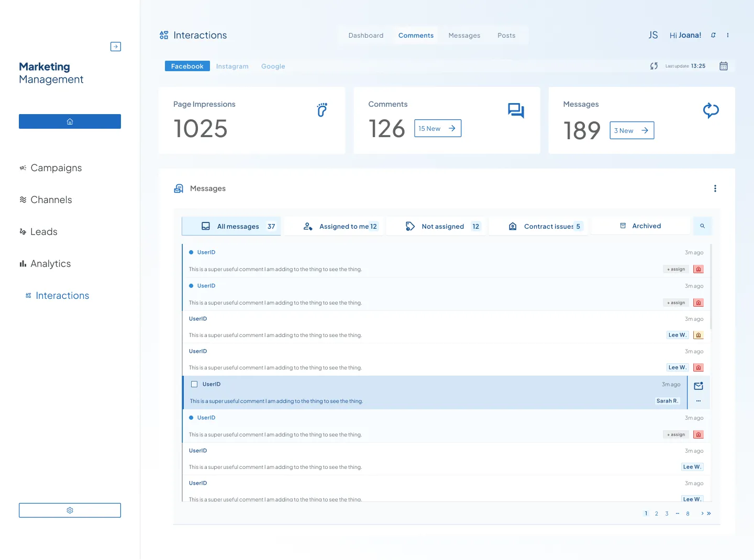Click + assign on the first message

pyautogui.click(x=676, y=269)
